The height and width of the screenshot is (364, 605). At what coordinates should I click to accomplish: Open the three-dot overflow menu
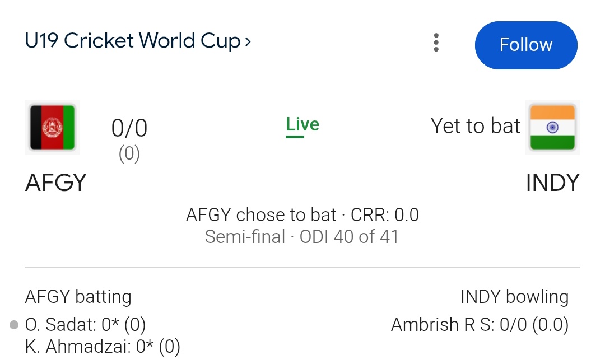(436, 42)
